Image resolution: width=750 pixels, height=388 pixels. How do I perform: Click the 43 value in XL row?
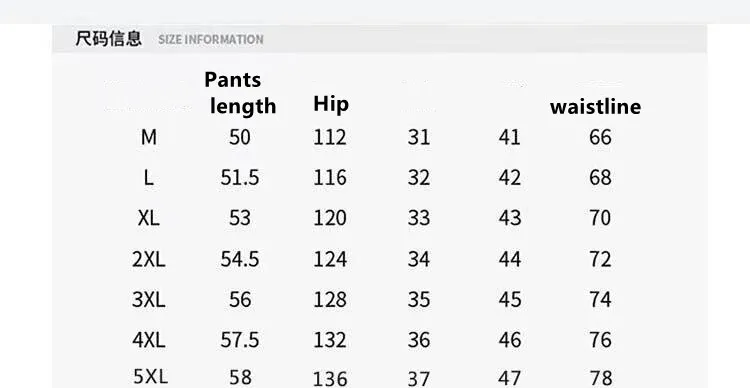[x=509, y=218]
